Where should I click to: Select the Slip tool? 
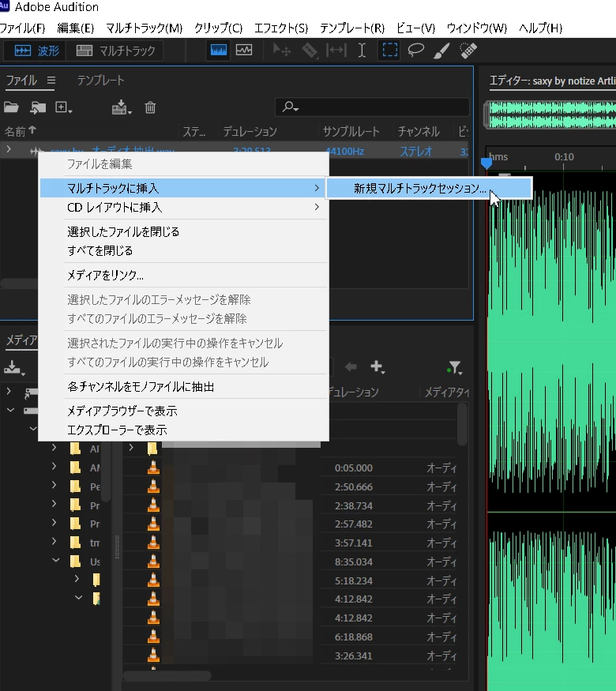336,51
